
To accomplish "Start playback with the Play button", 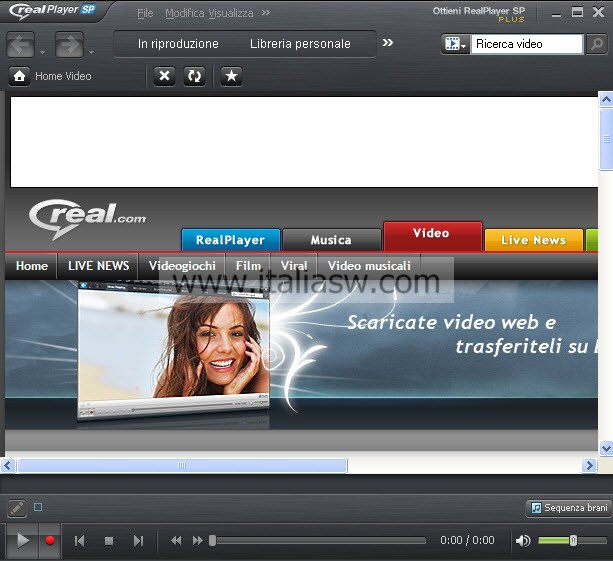I will click(22, 541).
